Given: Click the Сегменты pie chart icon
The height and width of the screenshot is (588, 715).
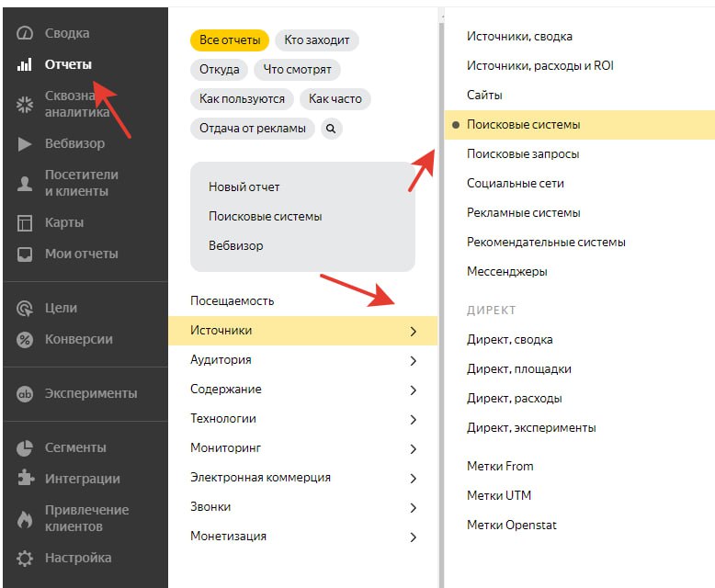Looking at the screenshot, I should [25, 447].
